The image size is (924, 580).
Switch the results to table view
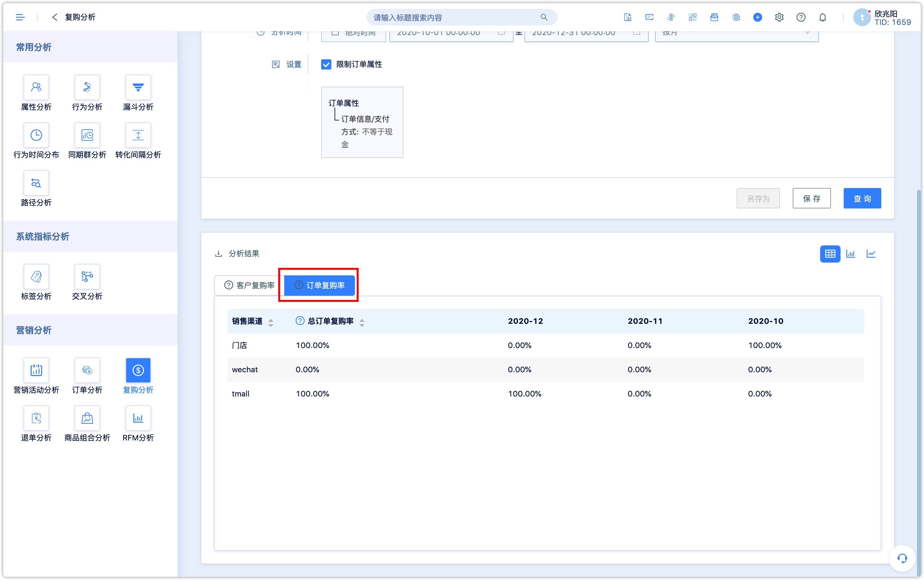tap(830, 254)
